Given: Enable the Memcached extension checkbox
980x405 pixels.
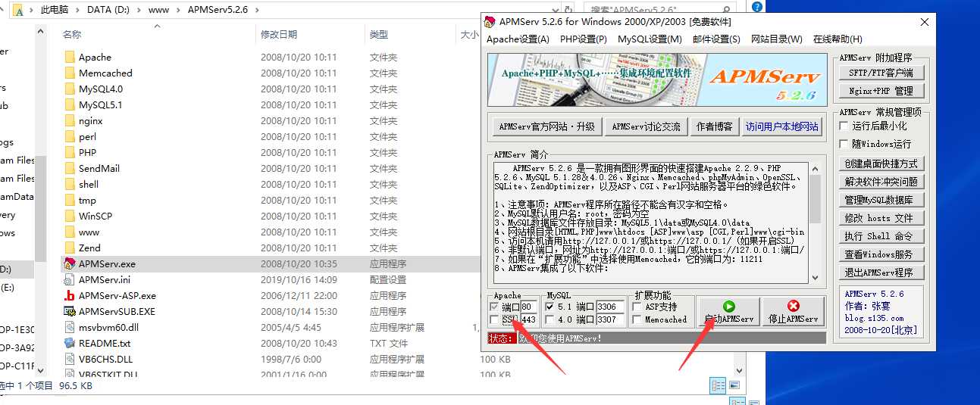Looking at the screenshot, I should point(637,319).
